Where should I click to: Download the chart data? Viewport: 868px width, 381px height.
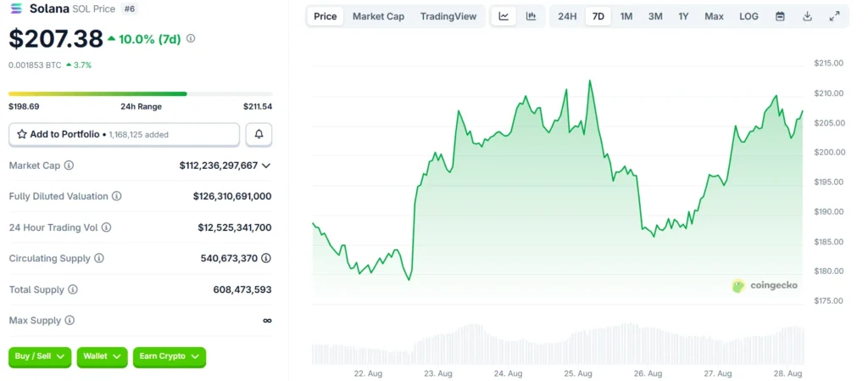[x=807, y=16]
